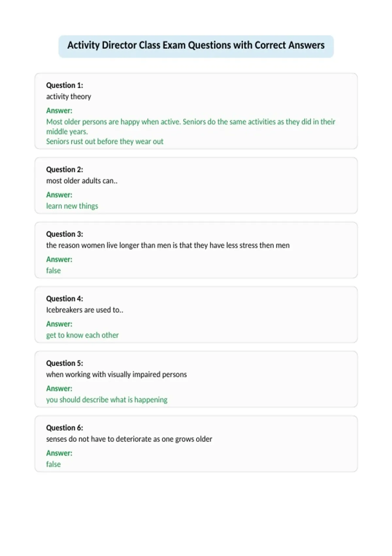
Task: Click the 'false' answer under Question 6
Action: pyautogui.click(x=54, y=464)
